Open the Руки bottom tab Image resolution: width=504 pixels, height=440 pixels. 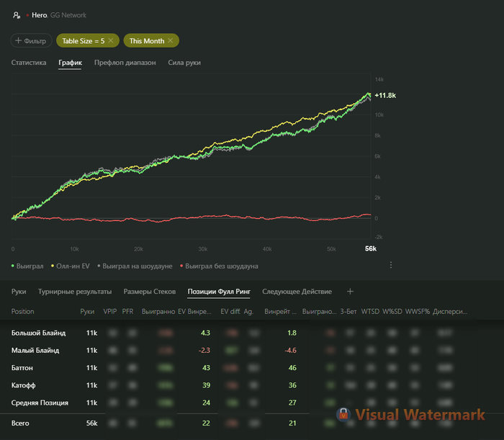[19, 292]
